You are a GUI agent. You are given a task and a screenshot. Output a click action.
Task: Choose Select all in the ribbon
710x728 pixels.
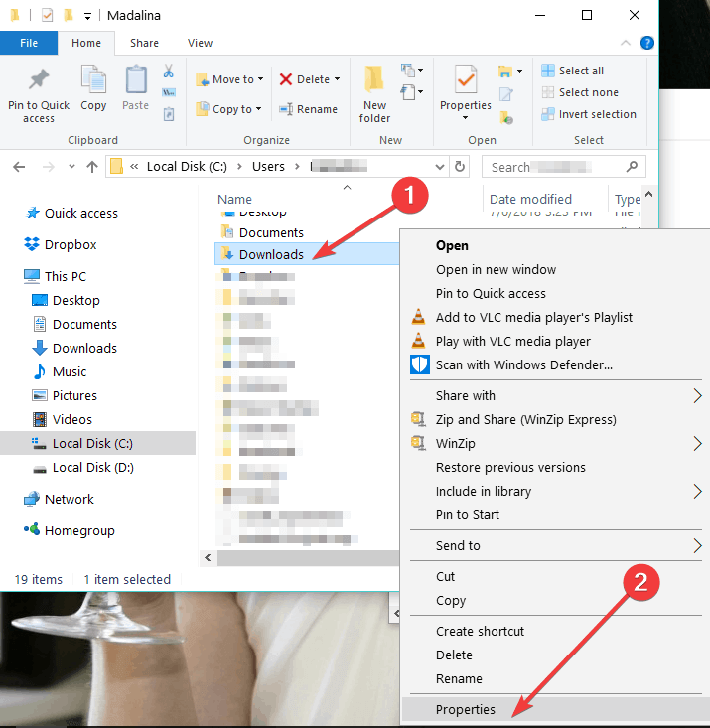(572, 71)
